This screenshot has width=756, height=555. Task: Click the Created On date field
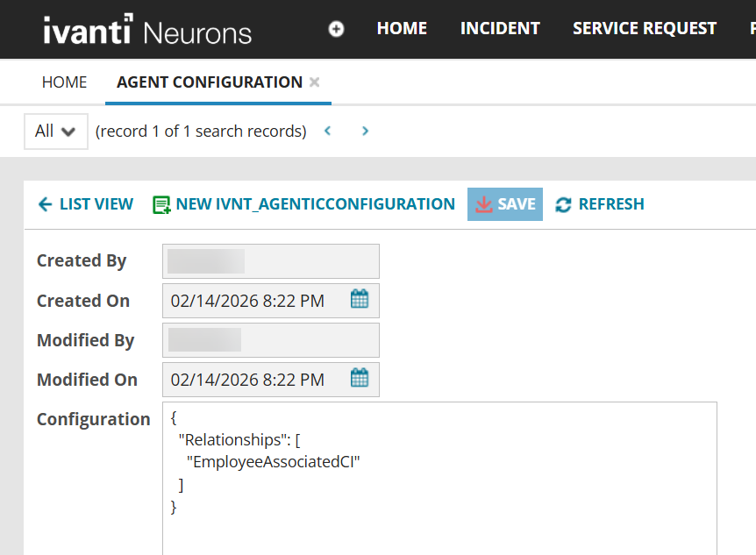(254, 301)
